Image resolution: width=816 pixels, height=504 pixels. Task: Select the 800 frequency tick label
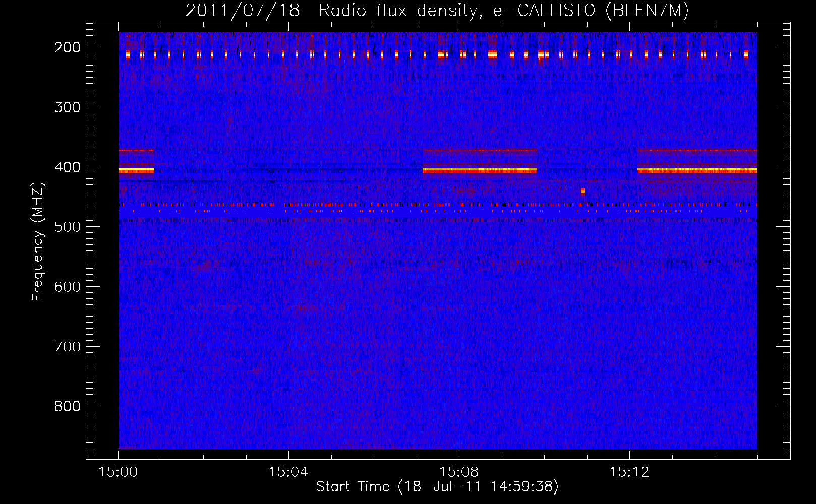tap(68, 406)
